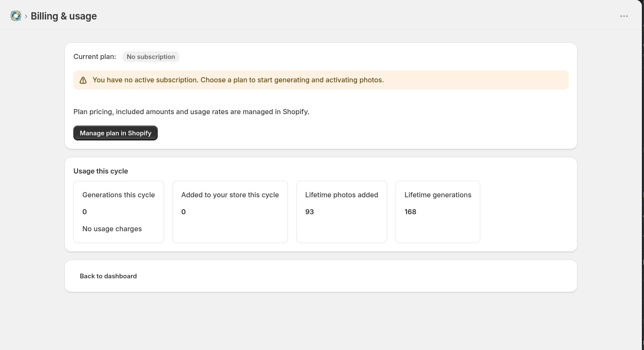Image resolution: width=644 pixels, height=350 pixels.
Task: Click the app logo icon in breadcrumb
Action: tap(16, 16)
